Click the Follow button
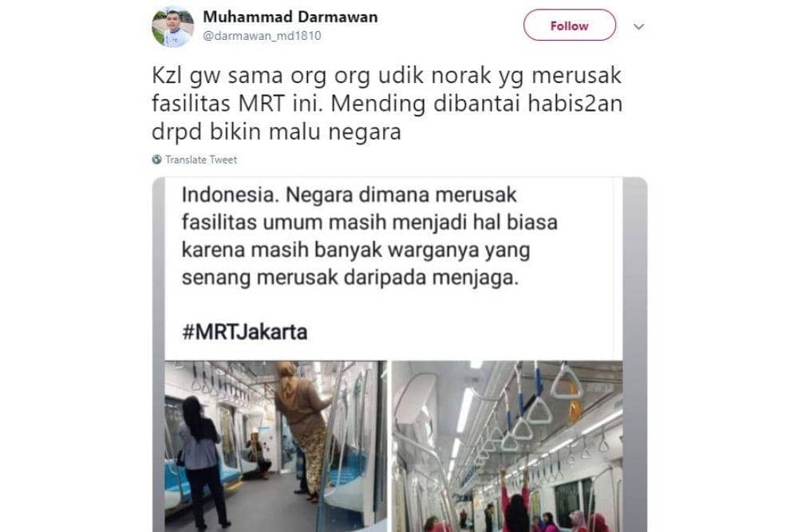Screen dimensions: 798x532 [x=570, y=25]
